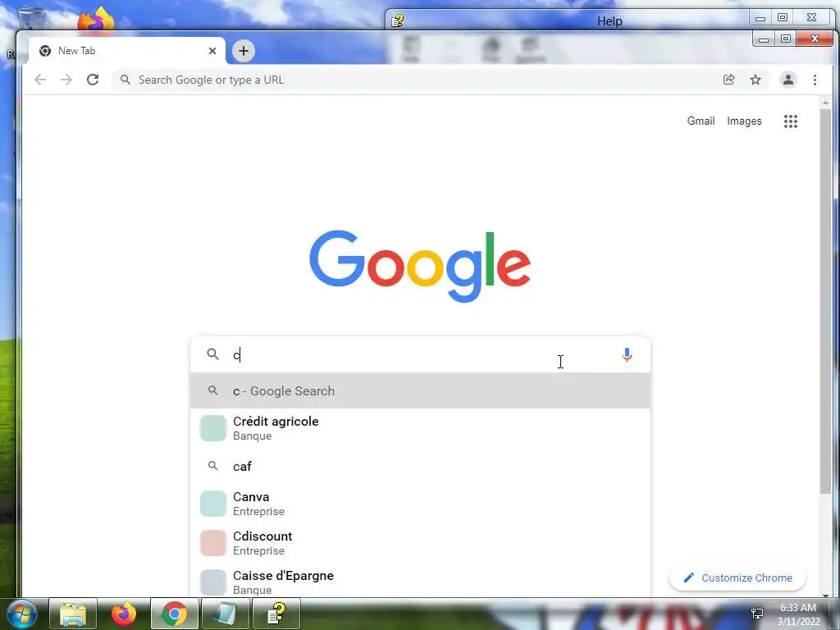Bookmark this tab with the star icon
Image resolution: width=840 pixels, height=630 pixels.
(x=756, y=80)
